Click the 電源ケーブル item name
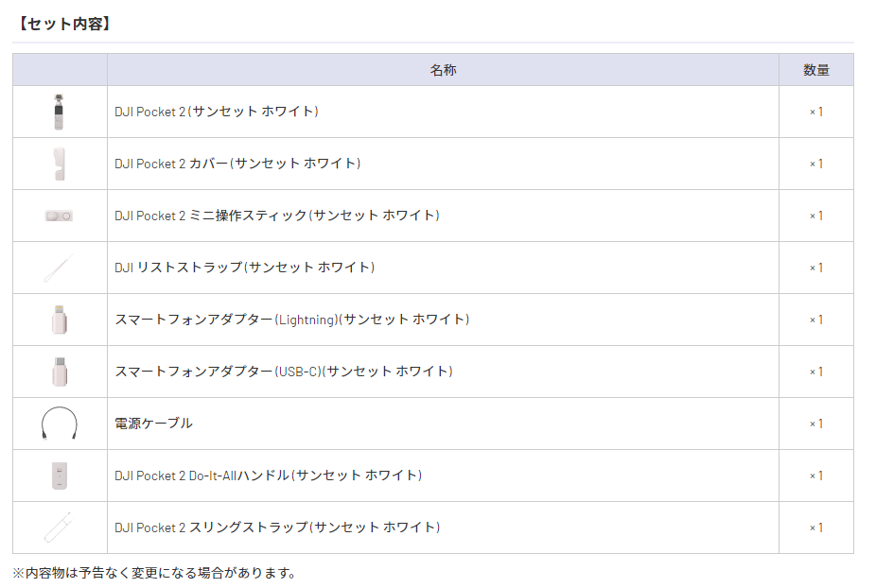 pos(153,424)
